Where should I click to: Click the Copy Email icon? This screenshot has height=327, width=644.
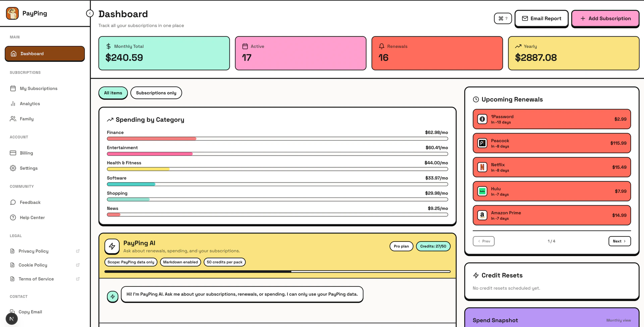[13, 312]
